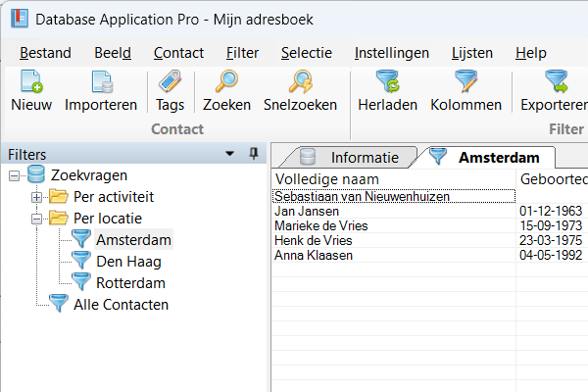Select the Rotterdam filter
The image size is (588, 392).
[x=130, y=283]
